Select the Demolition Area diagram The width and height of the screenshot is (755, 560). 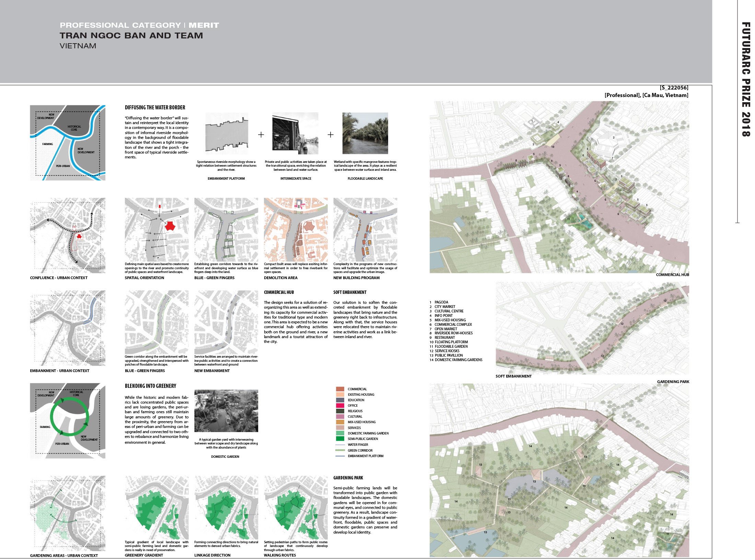click(x=296, y=229)
